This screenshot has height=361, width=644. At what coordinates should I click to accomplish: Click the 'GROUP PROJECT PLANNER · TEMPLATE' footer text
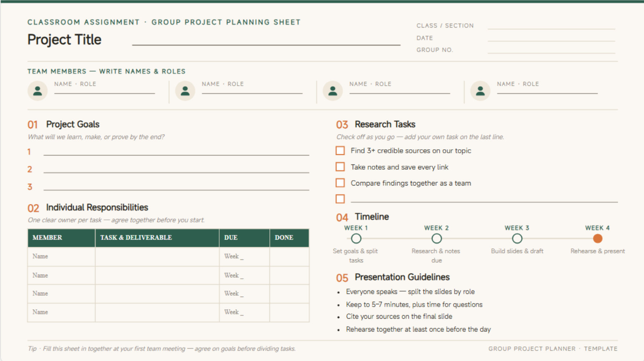click(553, 349)
